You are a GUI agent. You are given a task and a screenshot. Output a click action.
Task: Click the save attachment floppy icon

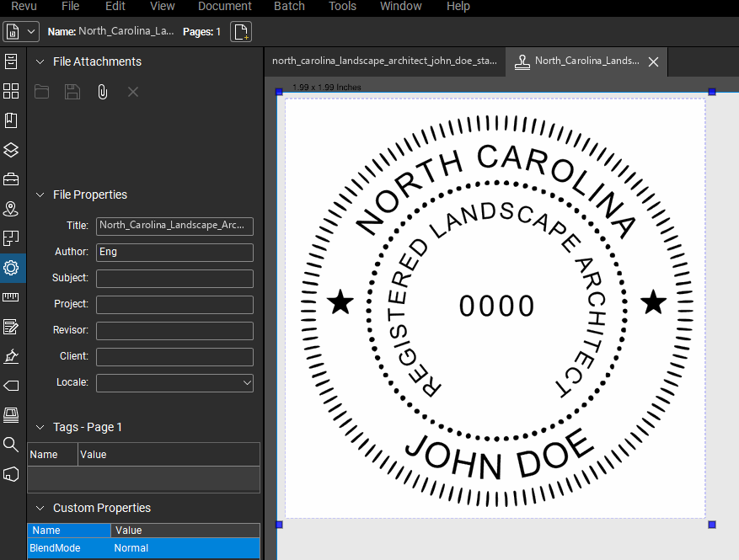tap(72, 92)
